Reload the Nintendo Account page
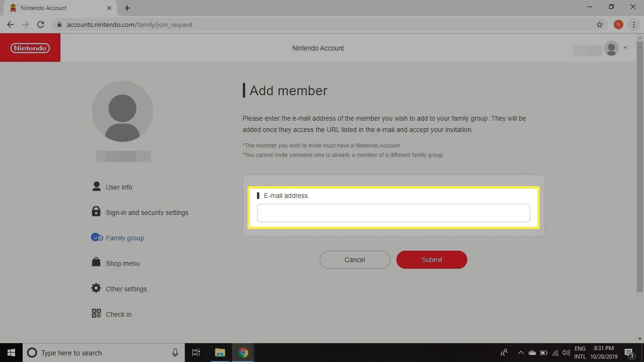 pos(41,25)
